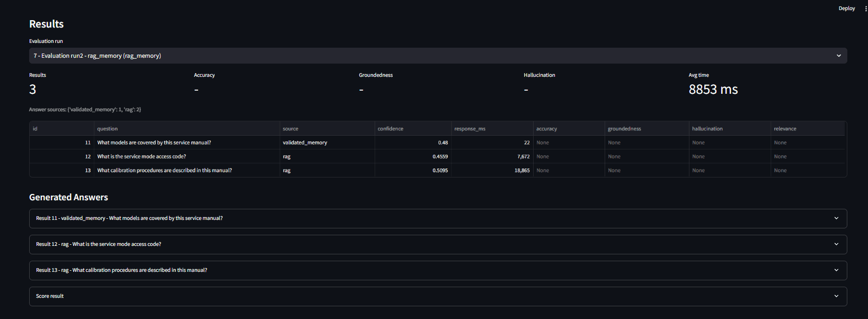Image resolution: width=868 pixels, height=319 pixels.
Task: Click the Answer sources caption text
Action: click(85, 110)
